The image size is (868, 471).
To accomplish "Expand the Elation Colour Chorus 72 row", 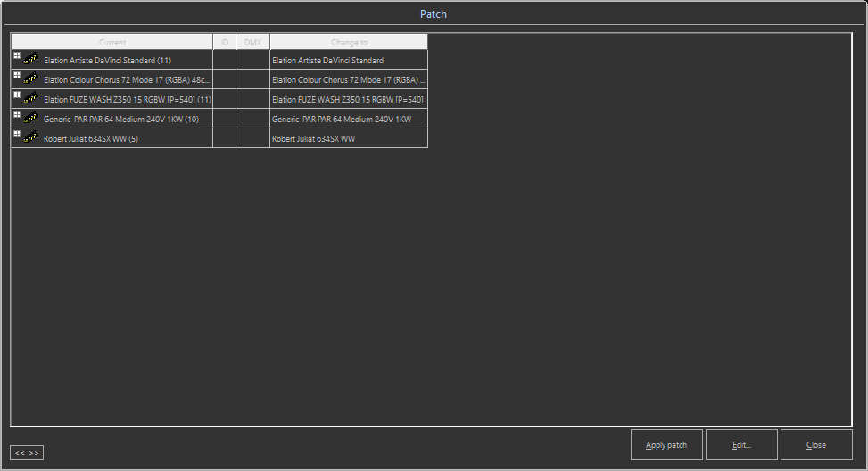I will click(17, 75).
